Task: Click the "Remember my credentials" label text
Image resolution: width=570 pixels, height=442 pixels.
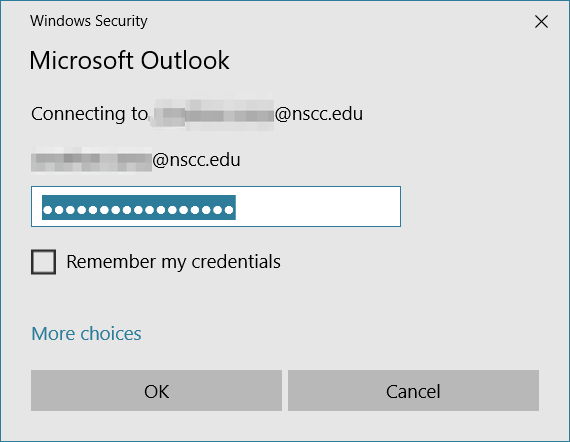Action: point(173,262)
